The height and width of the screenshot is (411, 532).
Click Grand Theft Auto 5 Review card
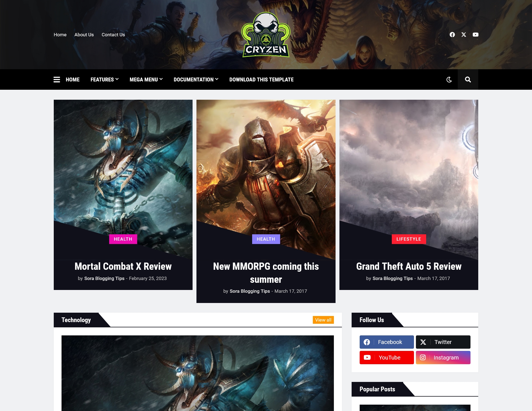[408, 195]
